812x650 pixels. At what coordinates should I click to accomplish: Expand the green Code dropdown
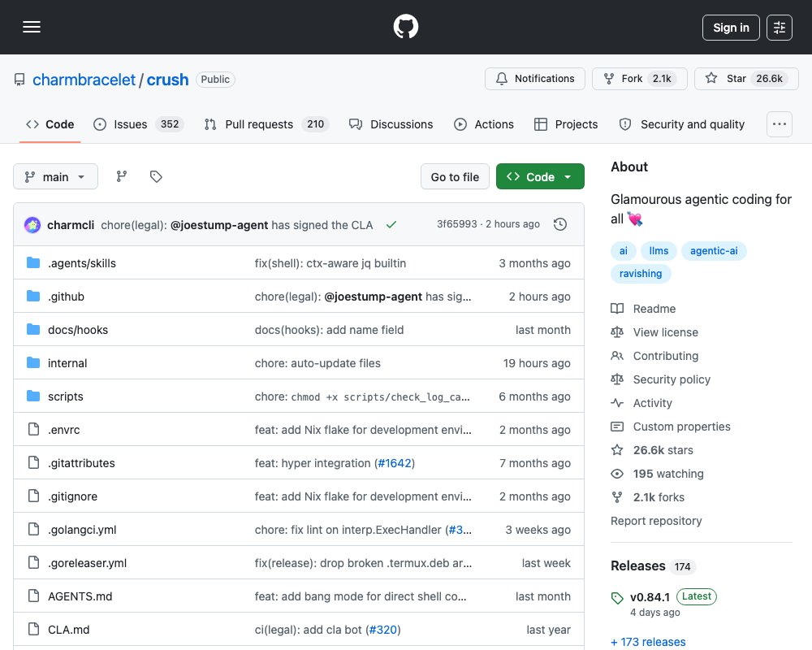540,177
